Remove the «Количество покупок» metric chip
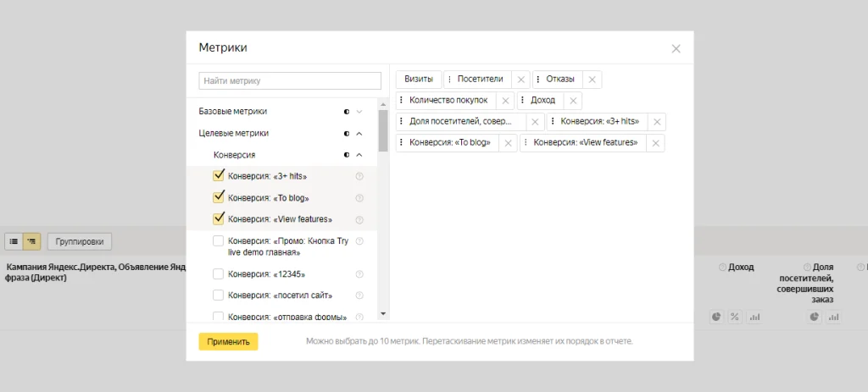868x392 pixels. pyautogui.click(x=505, y=101)
